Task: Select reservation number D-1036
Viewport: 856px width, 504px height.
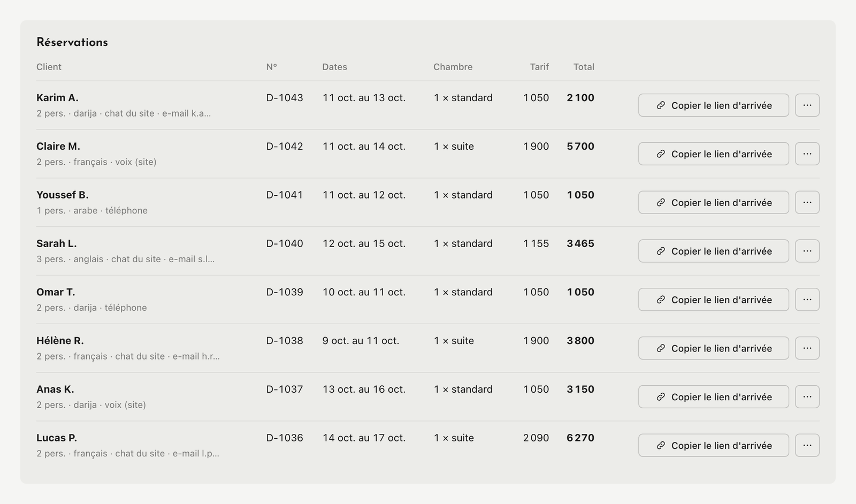Action: (x=285, y=438)
